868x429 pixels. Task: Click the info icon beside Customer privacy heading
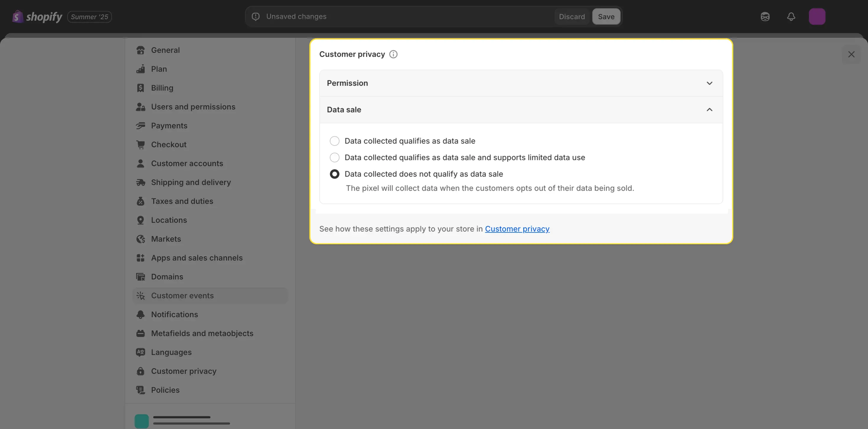393,54
